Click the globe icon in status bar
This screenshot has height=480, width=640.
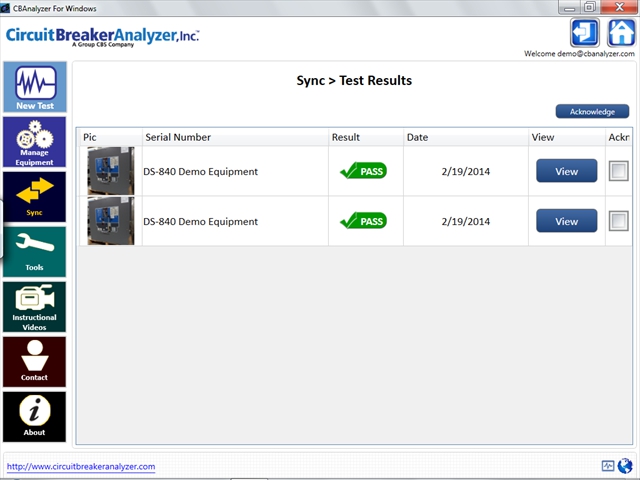(625, 466)
